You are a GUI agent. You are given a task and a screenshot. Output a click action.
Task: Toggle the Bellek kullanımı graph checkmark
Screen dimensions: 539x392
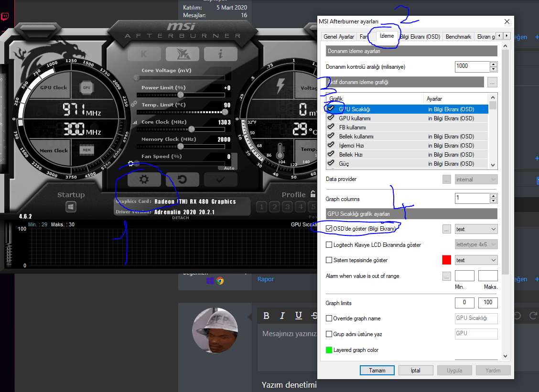tap(331, 136)
